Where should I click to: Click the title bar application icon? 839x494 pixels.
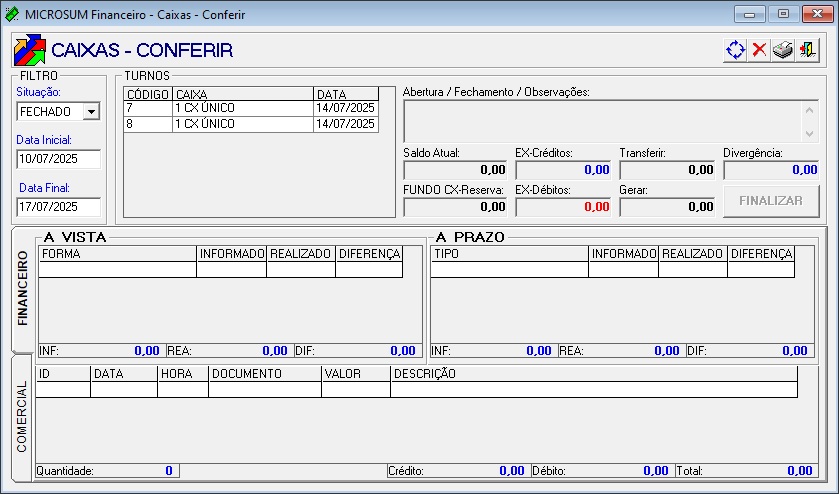coord(12,15)
